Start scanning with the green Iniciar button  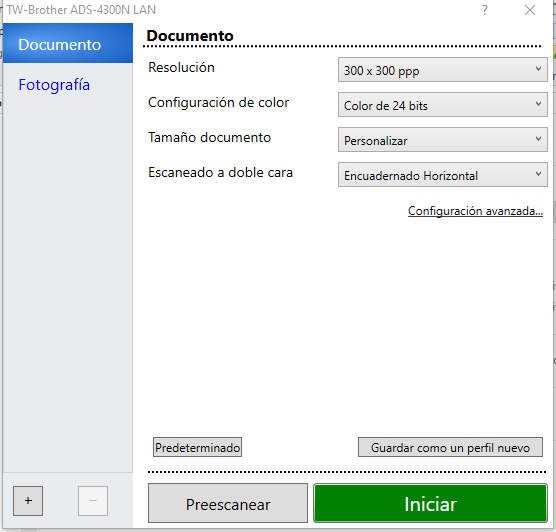(430, 503)
